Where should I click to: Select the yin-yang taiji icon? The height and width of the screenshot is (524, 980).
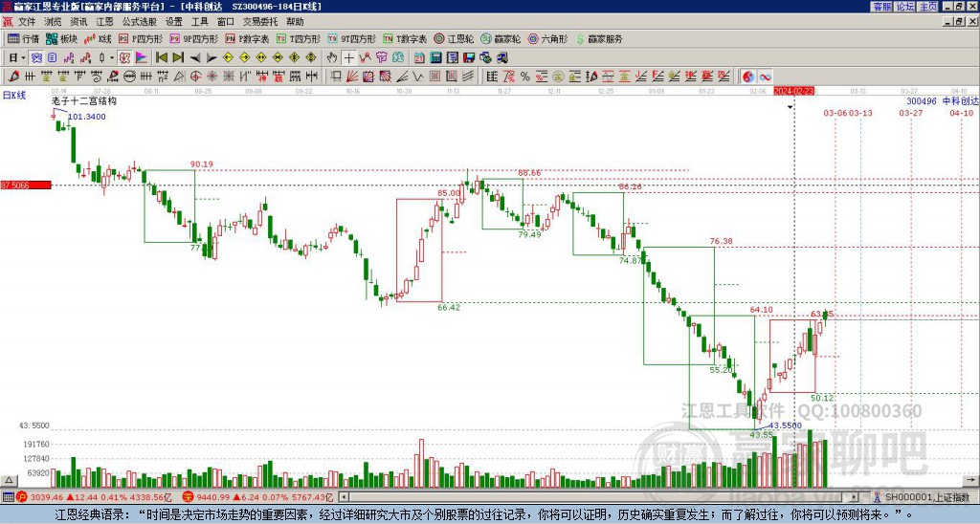(x=748, y=76)
